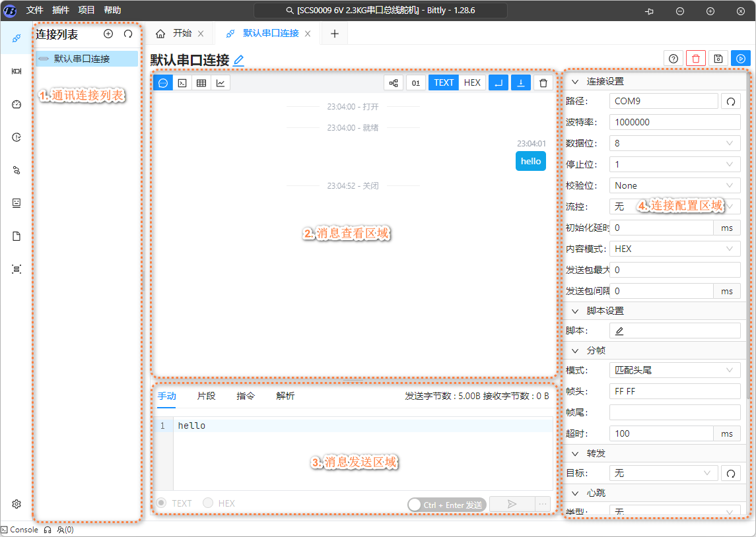The width and height of the screenshot is (756, 537).
Task: Open the terminal view icon
Action: 182,83
